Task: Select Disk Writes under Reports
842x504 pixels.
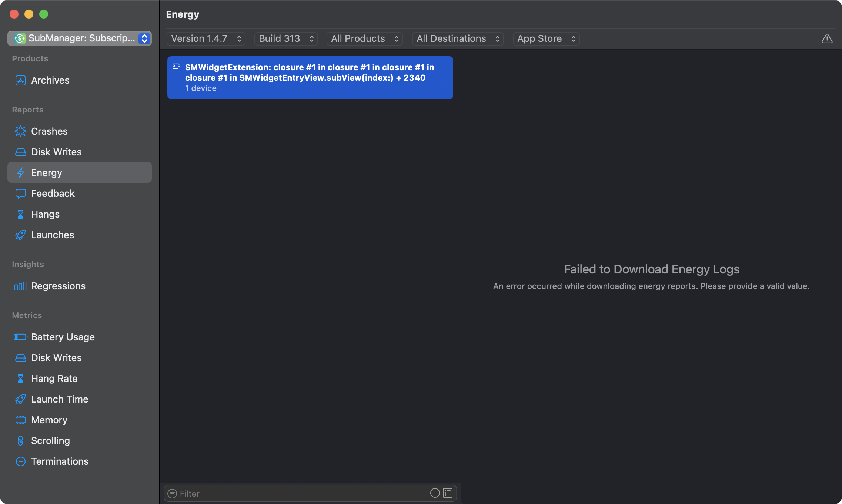Action: [80, 152]
